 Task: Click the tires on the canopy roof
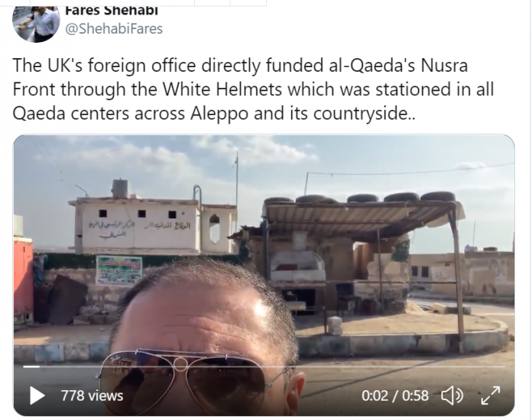(360, 198)
